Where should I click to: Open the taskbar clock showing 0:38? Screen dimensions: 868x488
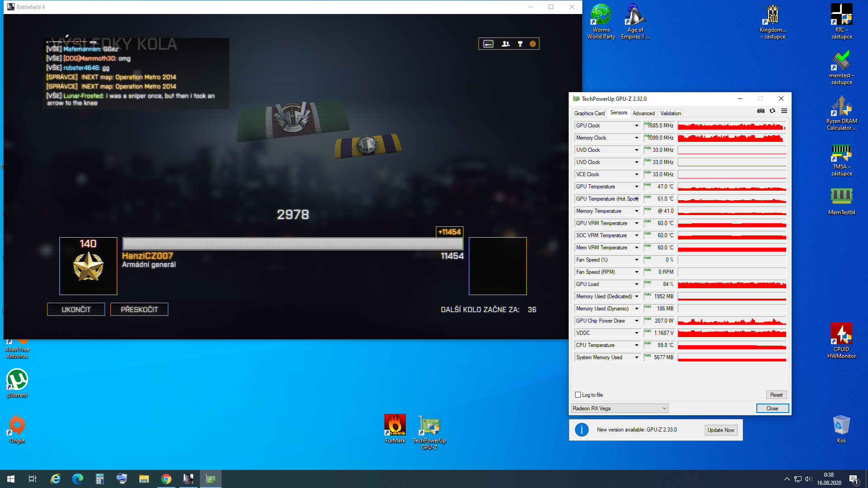(x=829, y=479)
